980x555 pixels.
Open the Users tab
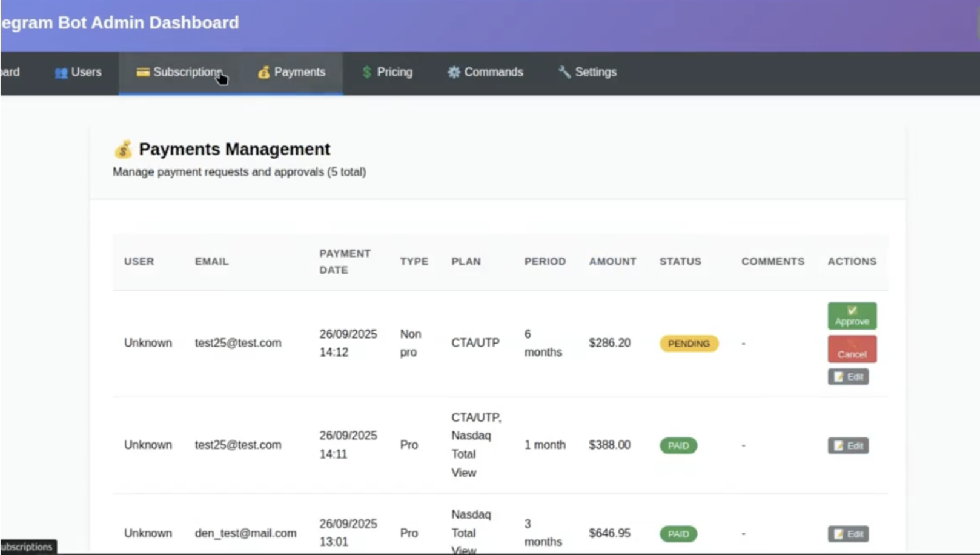click(78, 72)
